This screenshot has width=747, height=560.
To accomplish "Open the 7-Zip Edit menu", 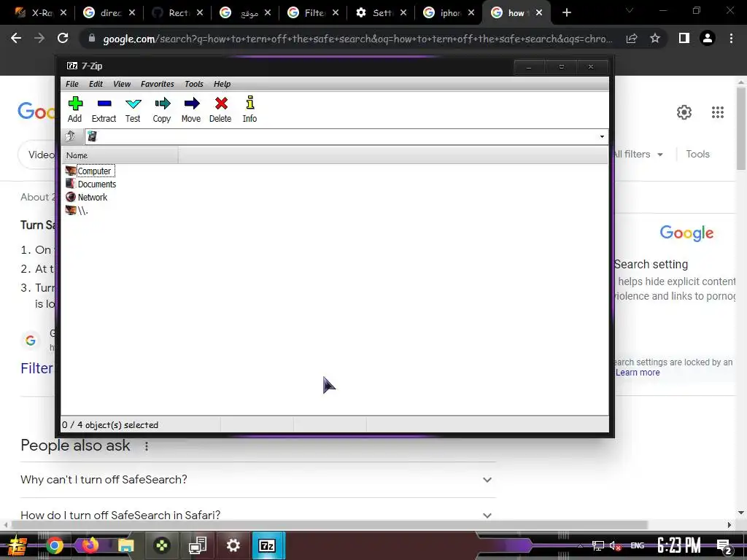I will click(x=96, y=84).
